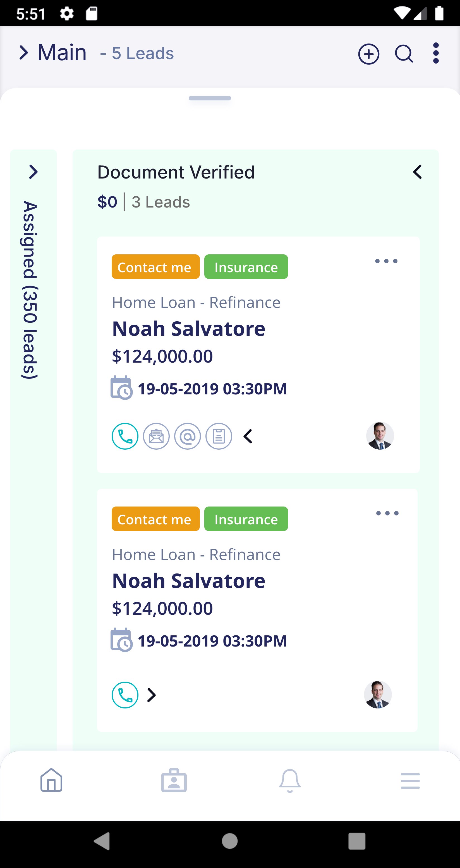
Task: Expand action icons on second lead card
Action: point(152,695)
